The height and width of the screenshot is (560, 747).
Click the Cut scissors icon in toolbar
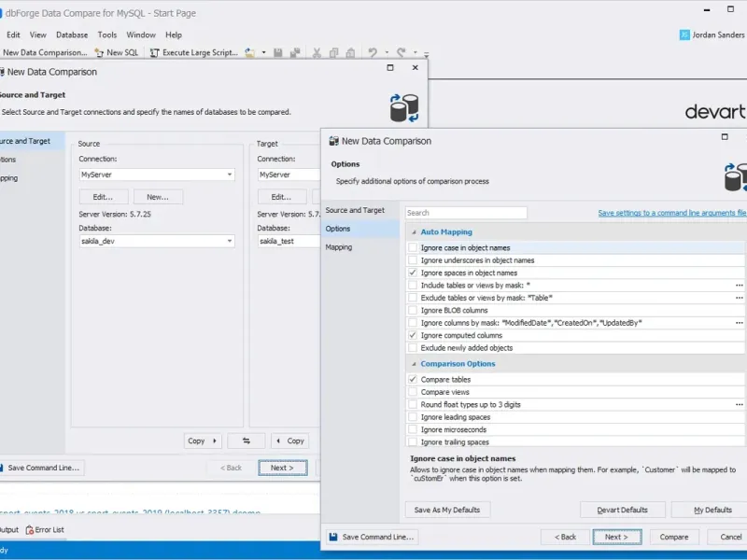317,52
